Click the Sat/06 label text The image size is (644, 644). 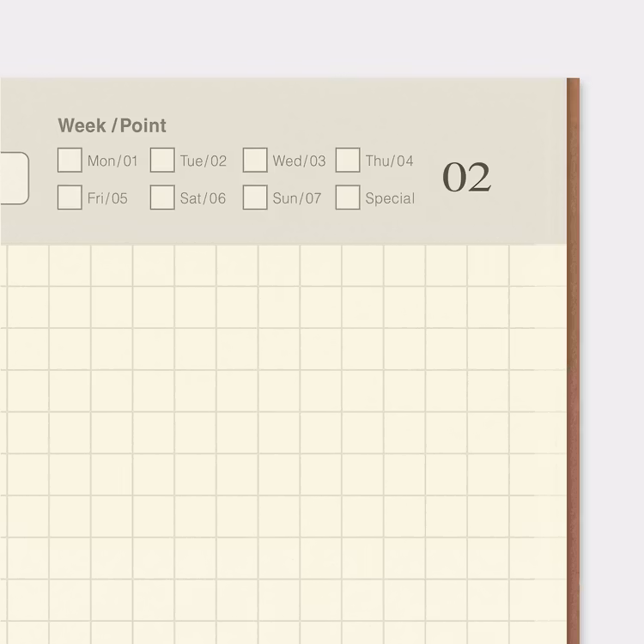pyautogui.click(x=203, y=198)
